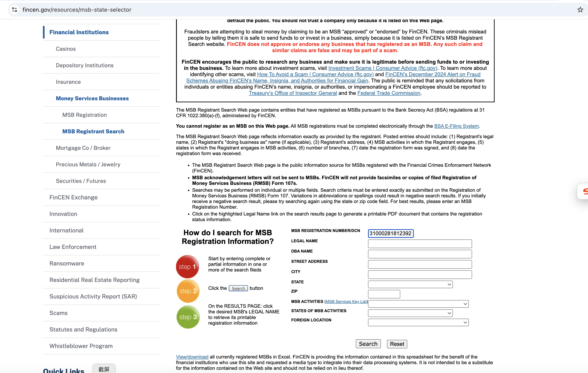Click the CITY input field
The width and height of the screenshot is (588, 373).
420,275
